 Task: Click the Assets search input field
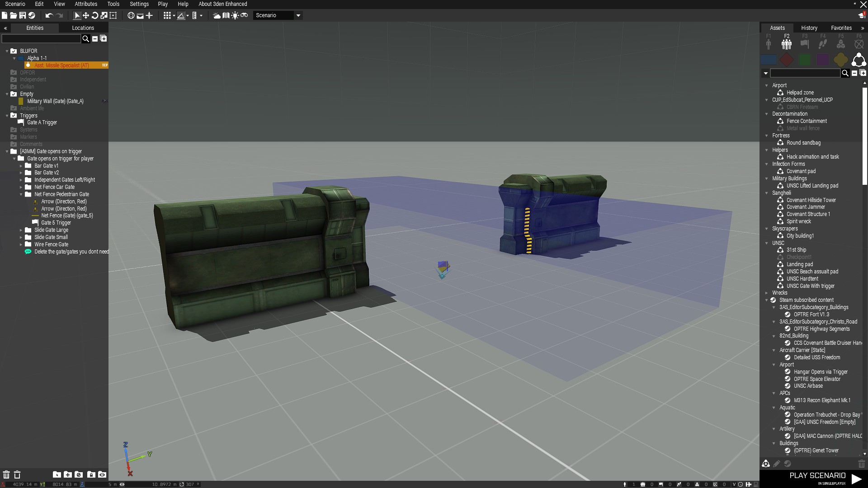pos(805,73)
